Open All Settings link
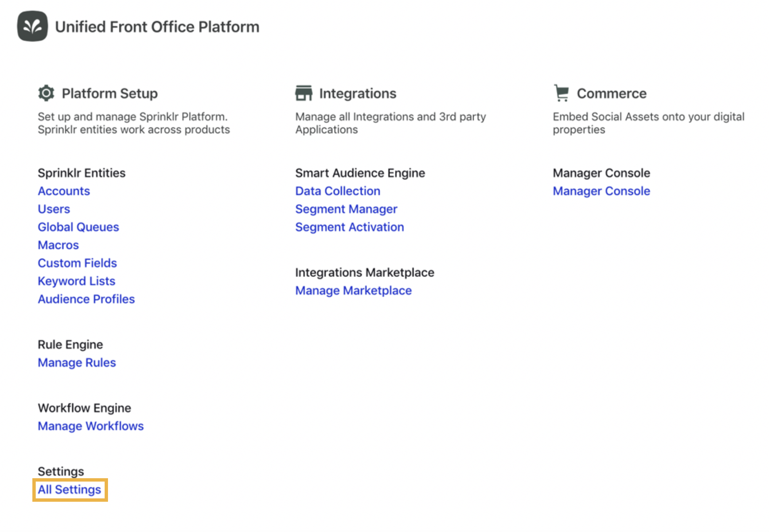 [70, 490]
